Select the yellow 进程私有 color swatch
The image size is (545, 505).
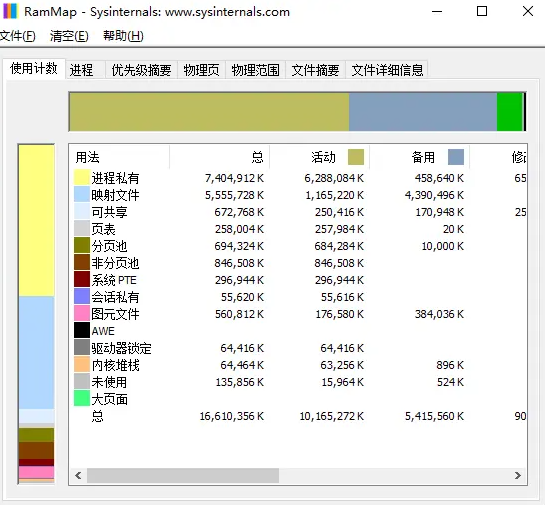pyautogui.click(x=82, y=177)
